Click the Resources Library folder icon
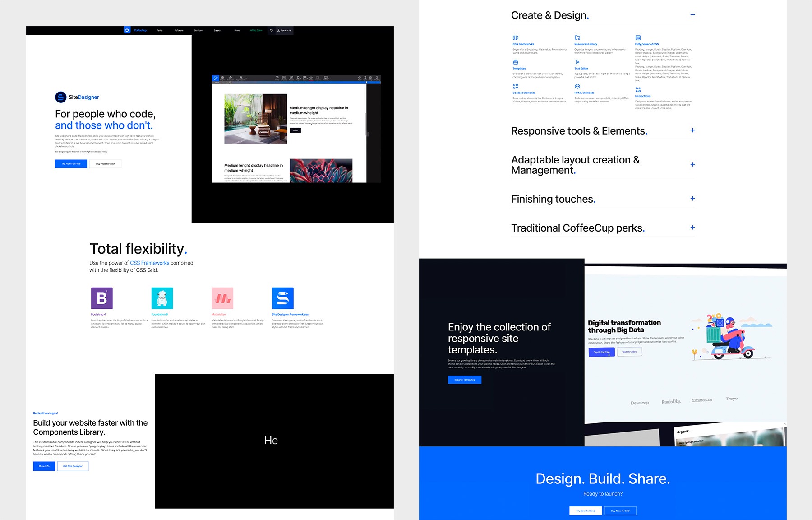The width and height of the screenshot is (812, 520). (x=577, y=38)
